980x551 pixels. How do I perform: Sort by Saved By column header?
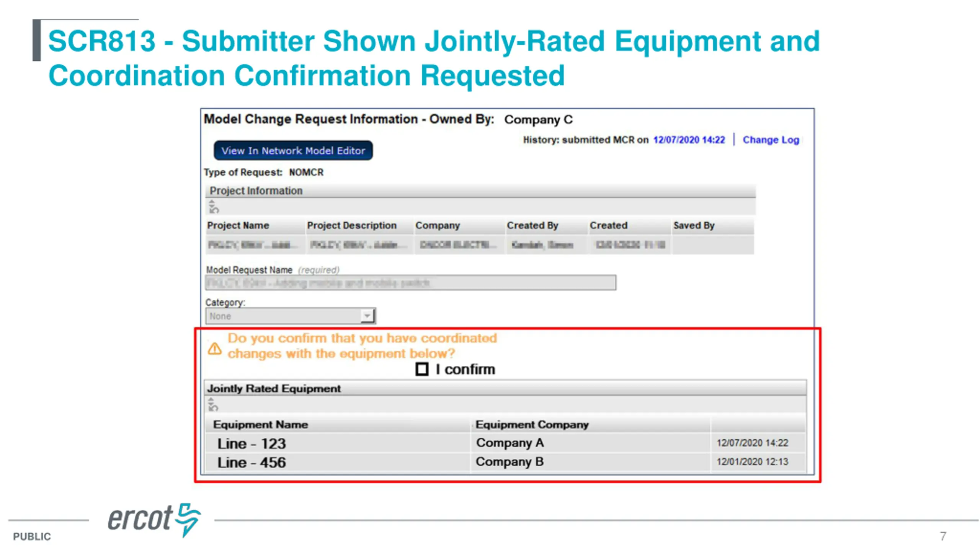[x=713, y=225]
